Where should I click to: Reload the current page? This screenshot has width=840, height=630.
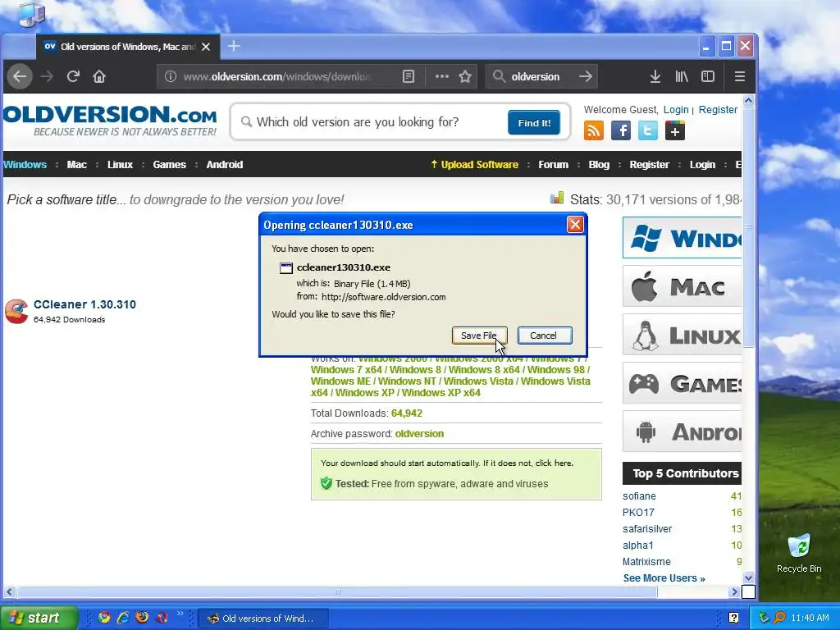(73, 76)
